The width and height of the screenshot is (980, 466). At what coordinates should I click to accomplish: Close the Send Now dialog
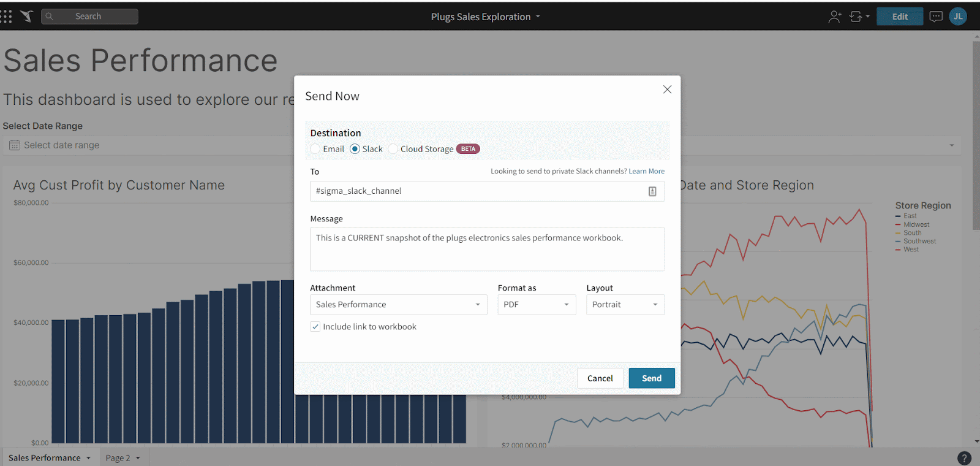click(668, 90)
